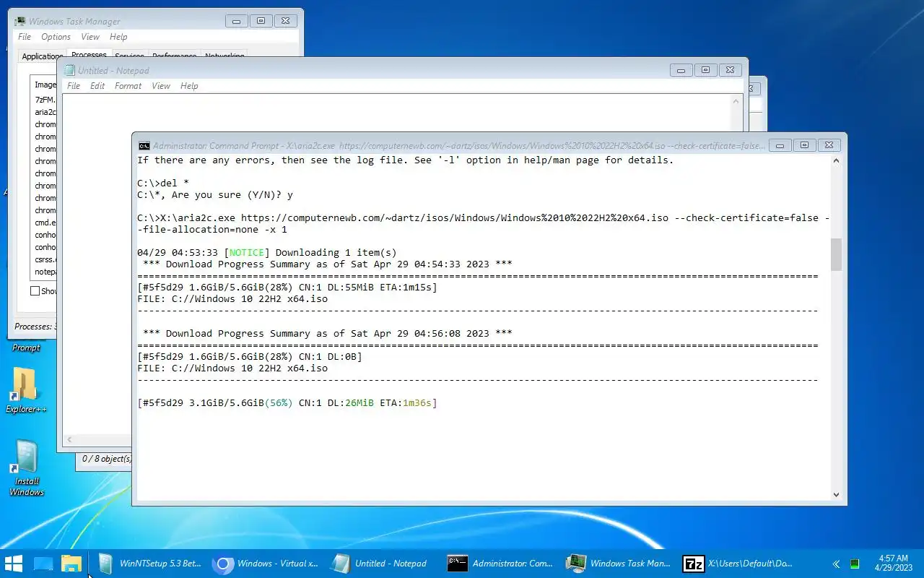Open File Explorer from the taskbar

tap(71, 564)
